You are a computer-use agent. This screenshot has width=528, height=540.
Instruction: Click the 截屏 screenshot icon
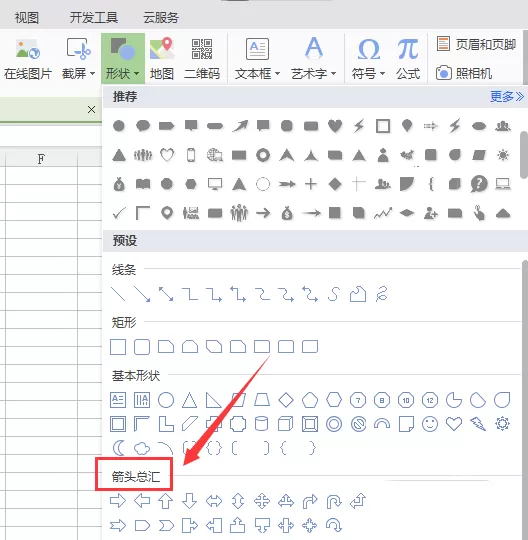pos(78,49)
